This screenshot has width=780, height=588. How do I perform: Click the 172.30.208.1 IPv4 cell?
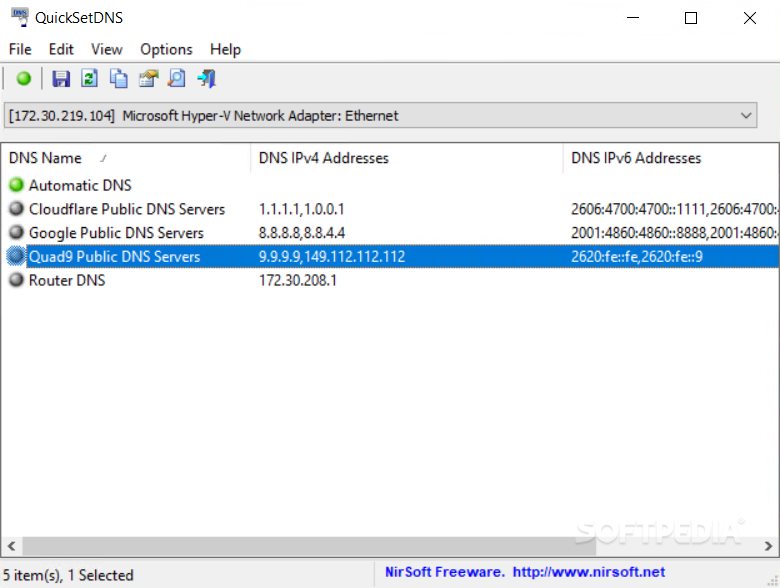tap(297, 281)
